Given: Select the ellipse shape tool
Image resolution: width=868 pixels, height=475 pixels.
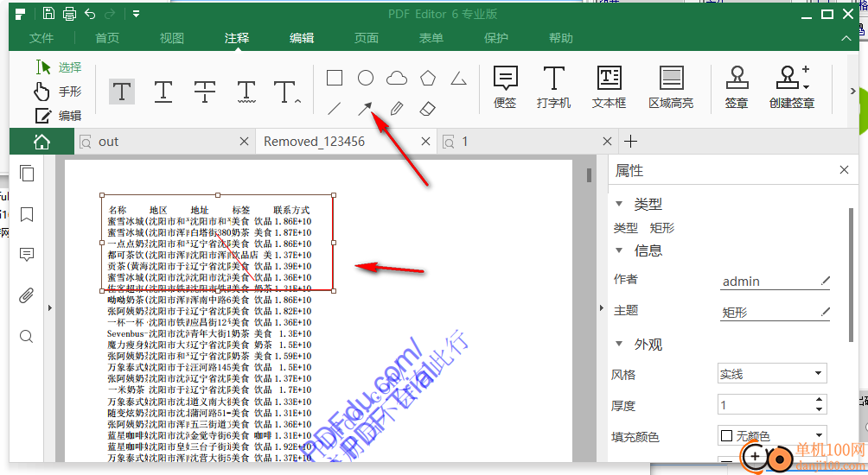Looking at the screenshot, I should [366, 78].
